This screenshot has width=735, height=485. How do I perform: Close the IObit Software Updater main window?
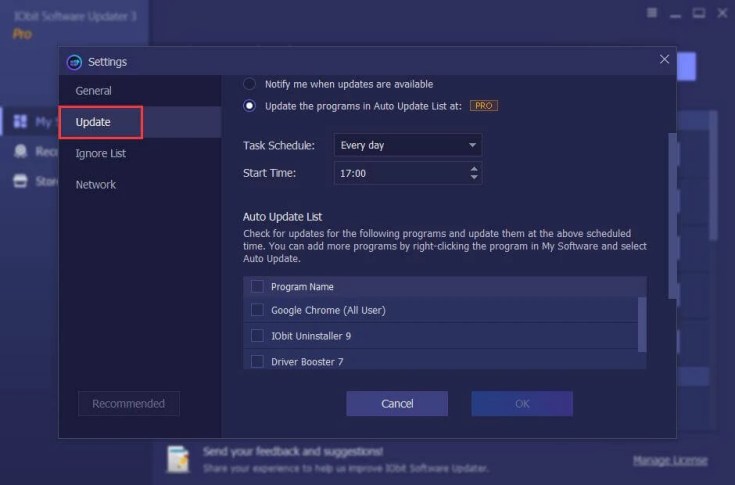pyautogui.click(x=722, y=13)
